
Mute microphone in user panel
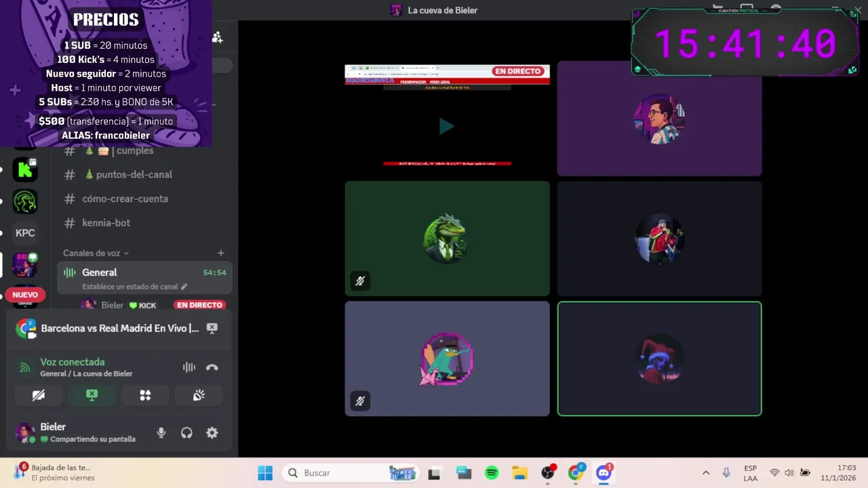pos(161,432)
